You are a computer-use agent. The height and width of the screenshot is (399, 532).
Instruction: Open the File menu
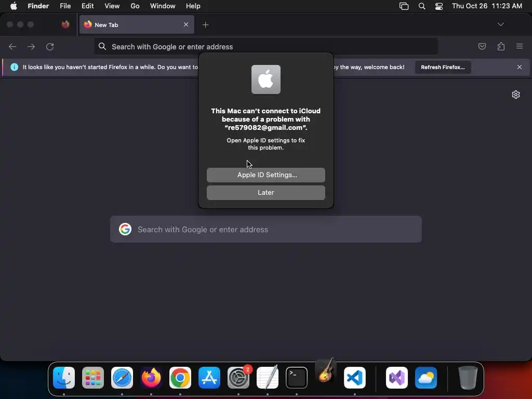click(x=65, y=6)
